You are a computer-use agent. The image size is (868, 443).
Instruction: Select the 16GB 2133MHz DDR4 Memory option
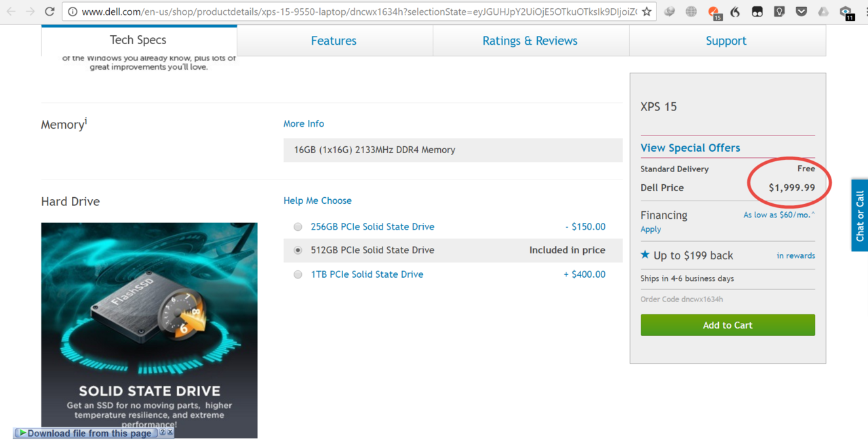[x=453, y=150]
